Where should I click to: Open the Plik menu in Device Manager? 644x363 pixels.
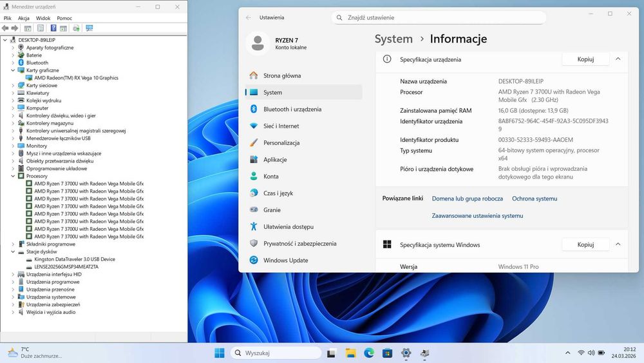click(7, 18)
